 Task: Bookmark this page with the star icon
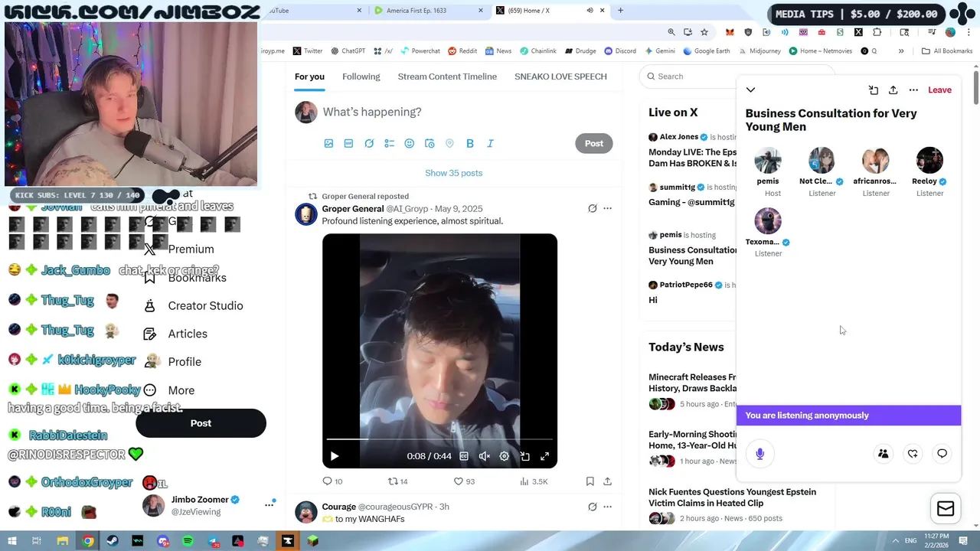point(704,32)
